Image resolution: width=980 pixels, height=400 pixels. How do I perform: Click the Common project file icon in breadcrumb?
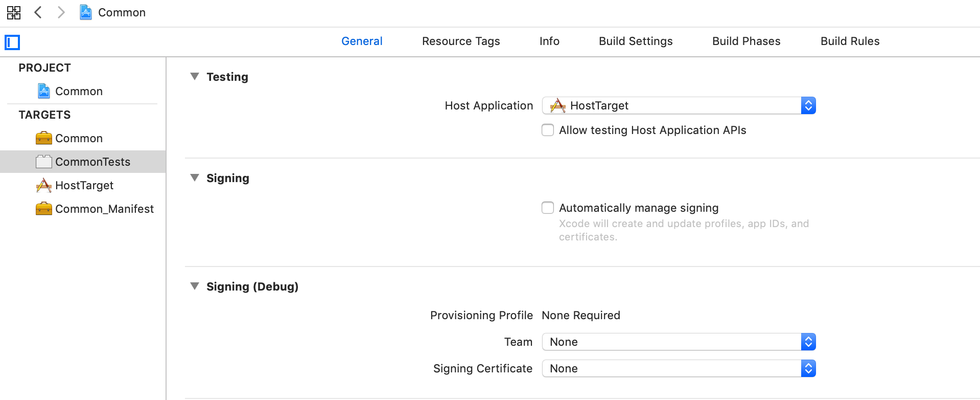(86, 12)
